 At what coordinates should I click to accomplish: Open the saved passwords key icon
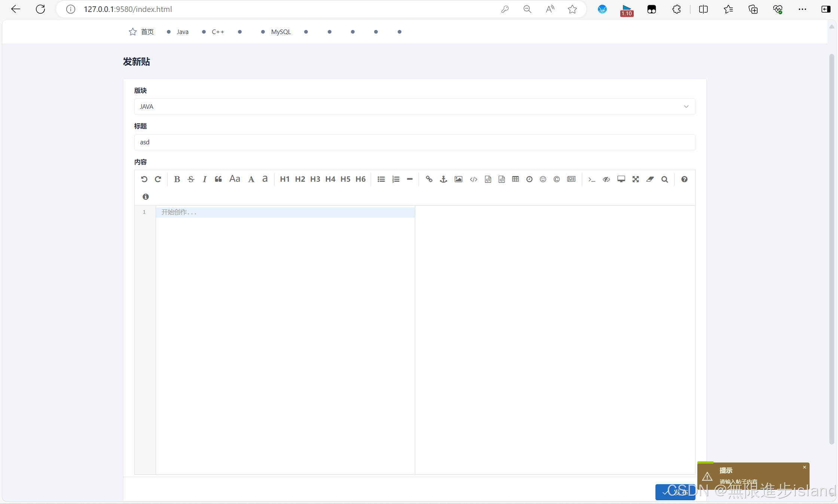pyautogui.click(x=505, y=9)
